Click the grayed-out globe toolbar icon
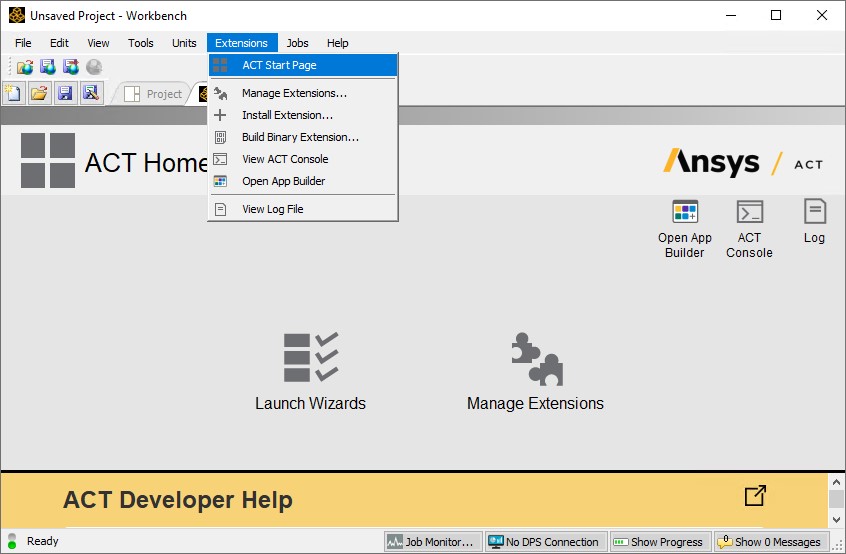The height and width of the screenshot is (554, 846). click(x=94, y=67)
